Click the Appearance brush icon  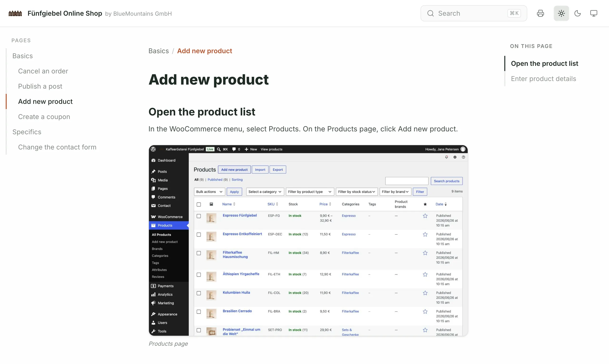(x=153, y=314)
